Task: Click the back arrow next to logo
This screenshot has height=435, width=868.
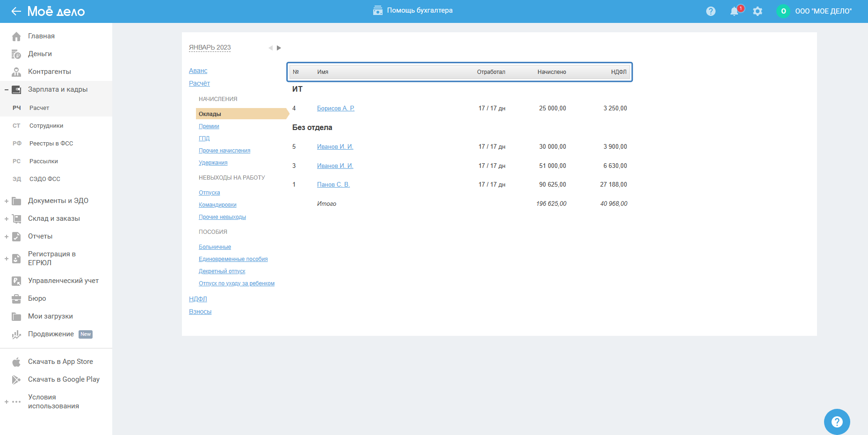Action: click(16, 11)
